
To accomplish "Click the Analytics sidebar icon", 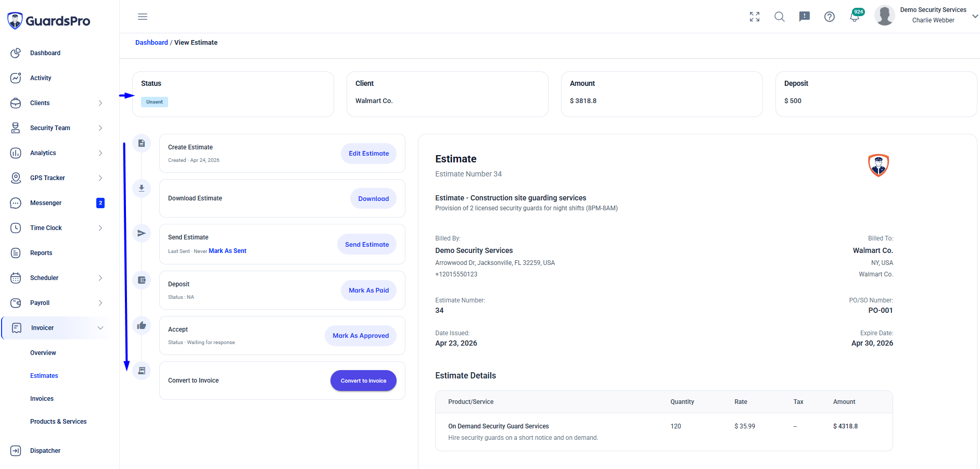I will point(16,153).
